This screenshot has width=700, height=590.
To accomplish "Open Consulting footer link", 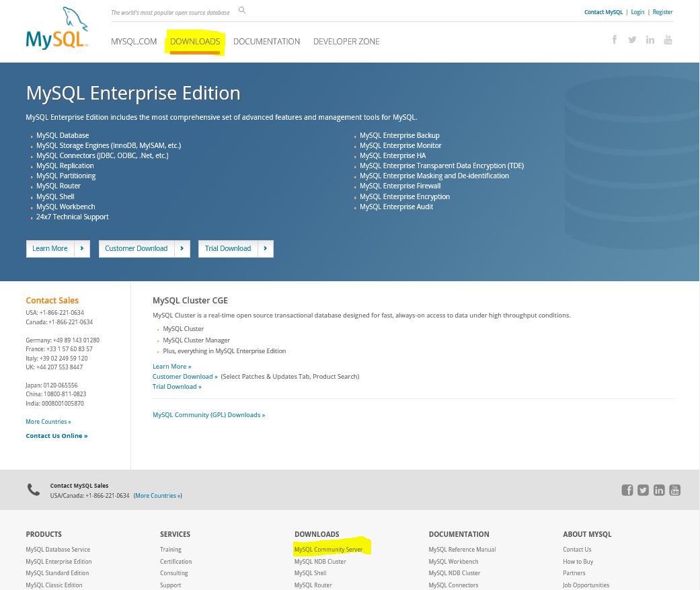I will (x=174, y=573).
